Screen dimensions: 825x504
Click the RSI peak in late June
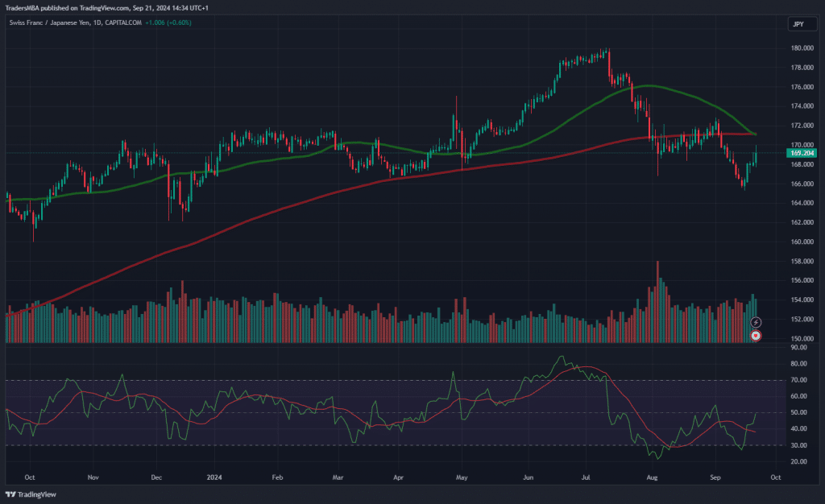(558, 356)
